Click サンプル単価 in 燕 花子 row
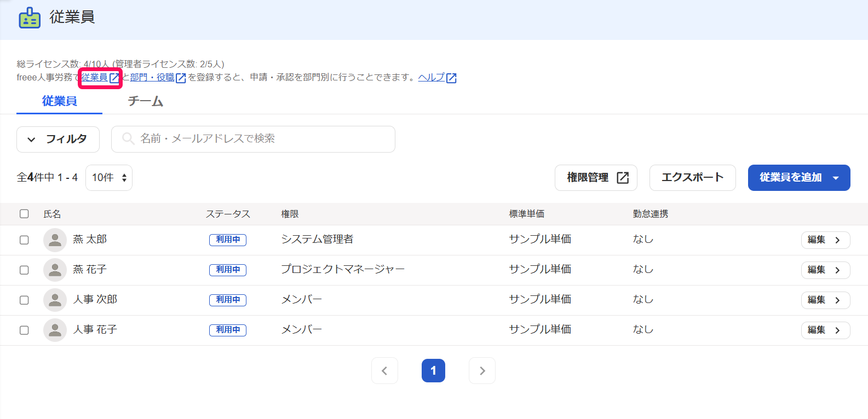 (x=540, y=270)
